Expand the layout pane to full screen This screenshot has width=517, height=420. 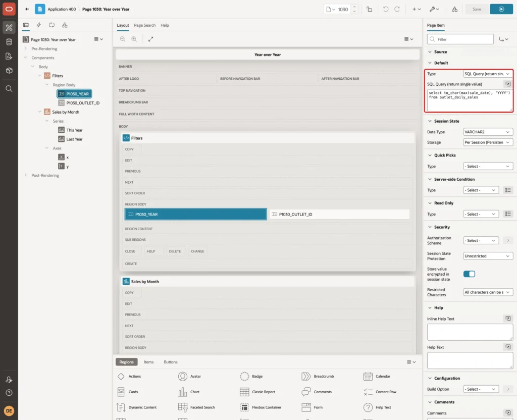[150, 39]
